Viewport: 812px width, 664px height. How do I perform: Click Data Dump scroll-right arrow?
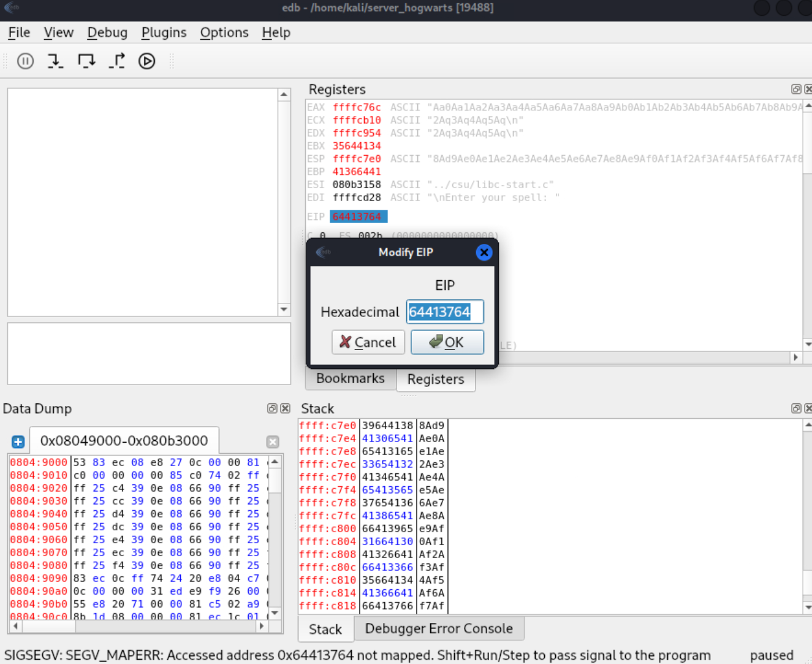coord(262,626)
